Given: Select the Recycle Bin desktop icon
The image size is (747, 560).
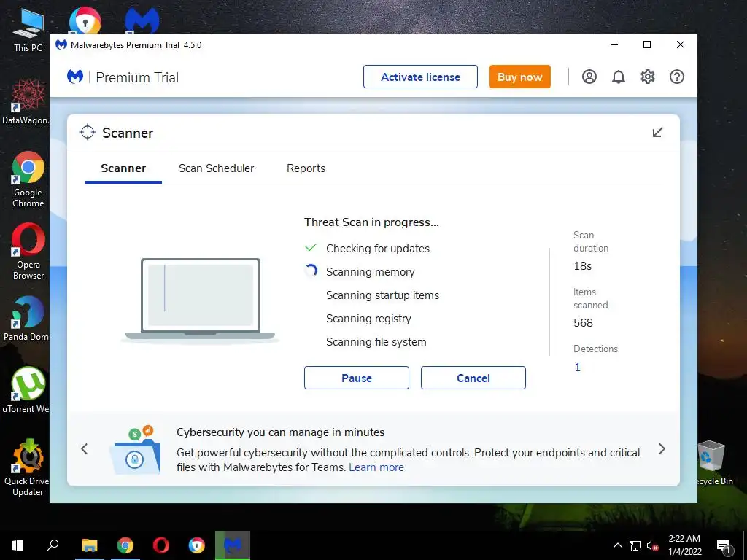Looking at the screenshot, I should click(x=712, y=463).
